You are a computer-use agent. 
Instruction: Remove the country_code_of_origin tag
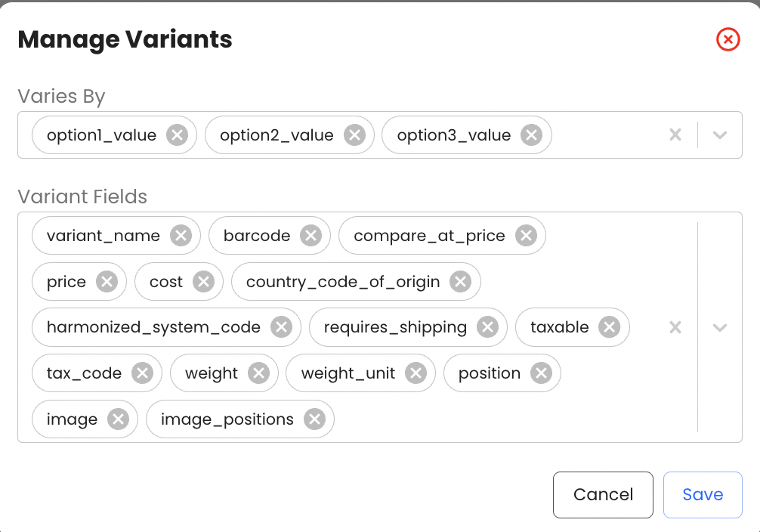click(x=460, y=282)
